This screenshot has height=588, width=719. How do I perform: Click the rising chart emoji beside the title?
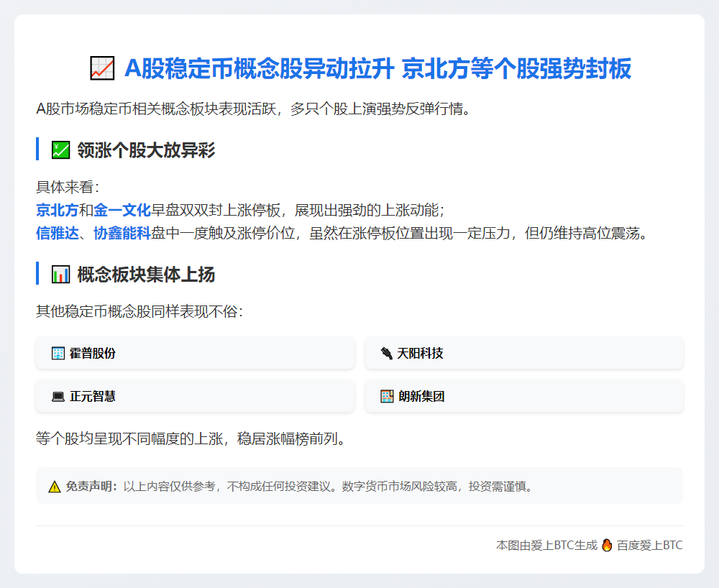point(102,68)
